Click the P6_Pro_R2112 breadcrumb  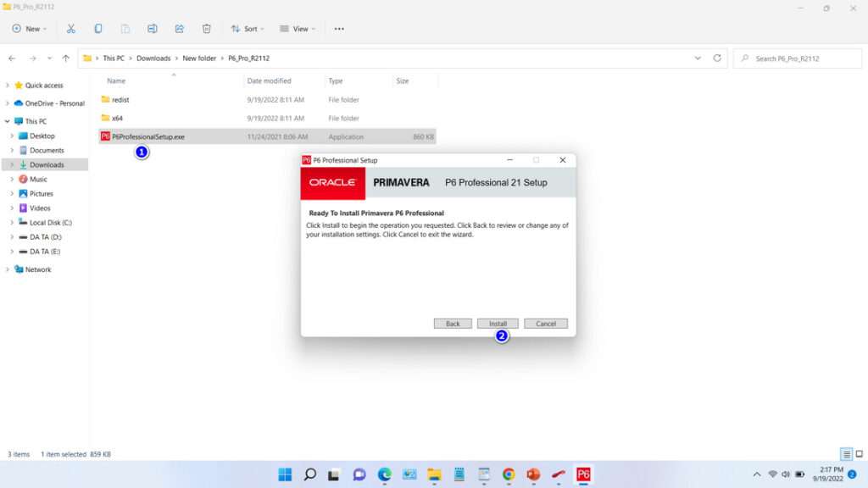(x=248, y=58)
